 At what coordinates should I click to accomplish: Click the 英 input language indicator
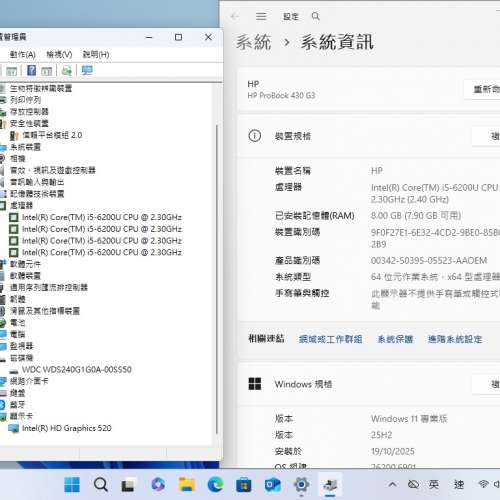click(x=434, y=484)
